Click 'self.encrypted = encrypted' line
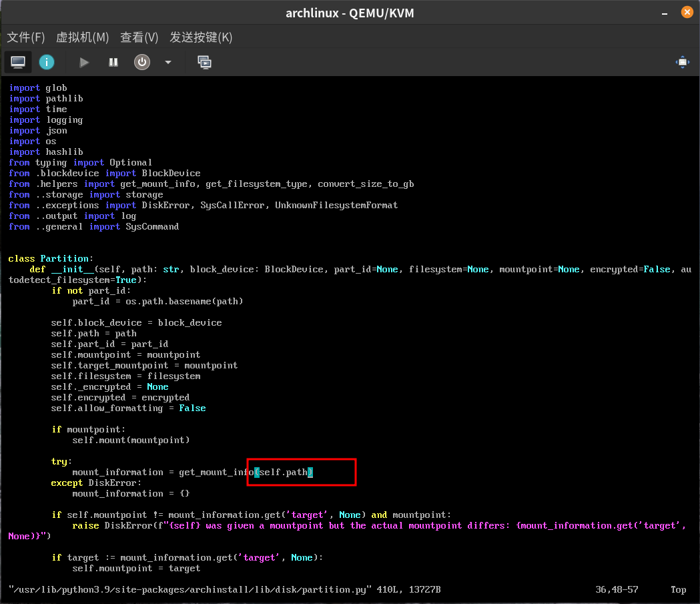Screen dimensions: 700x604 pos(120,398)
